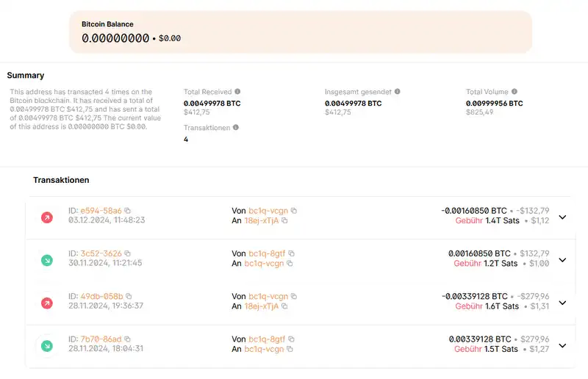
Task: Open transaction link 7b70-86ad
Action: point(101,339)
